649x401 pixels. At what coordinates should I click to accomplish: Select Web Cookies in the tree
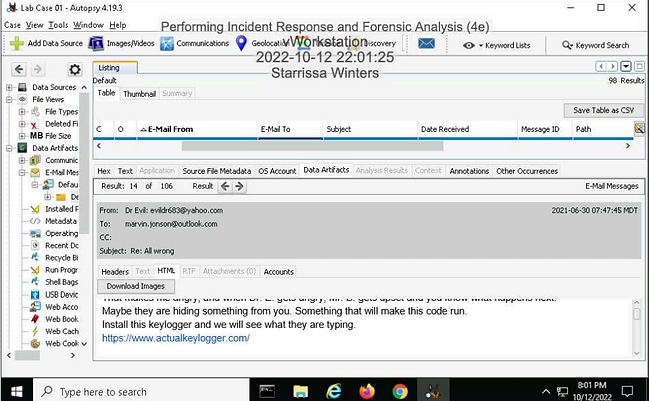[x=61, y=343]
